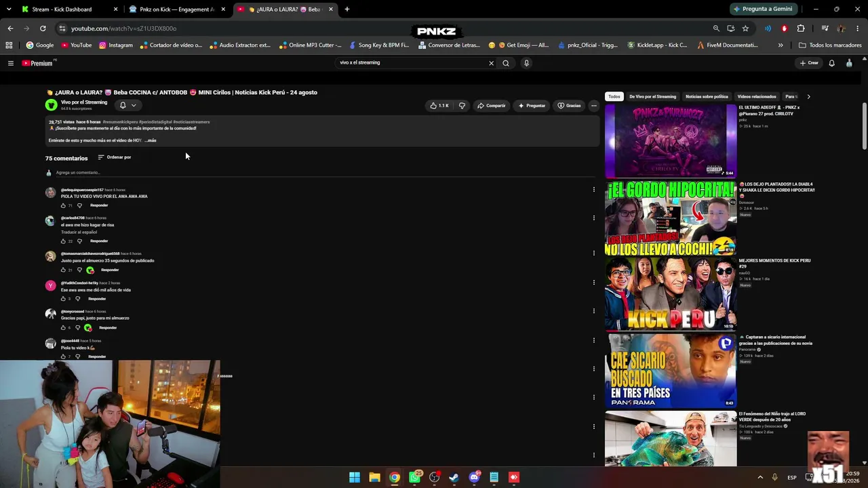Open Vivo por el Streaming channel avatar

[51, 105]
